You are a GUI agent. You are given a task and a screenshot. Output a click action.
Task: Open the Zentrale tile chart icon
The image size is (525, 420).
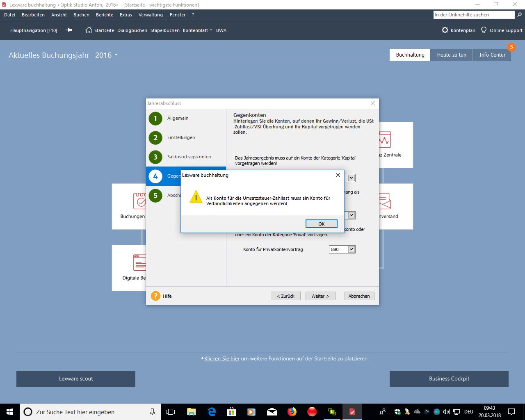tap(385, 139)
